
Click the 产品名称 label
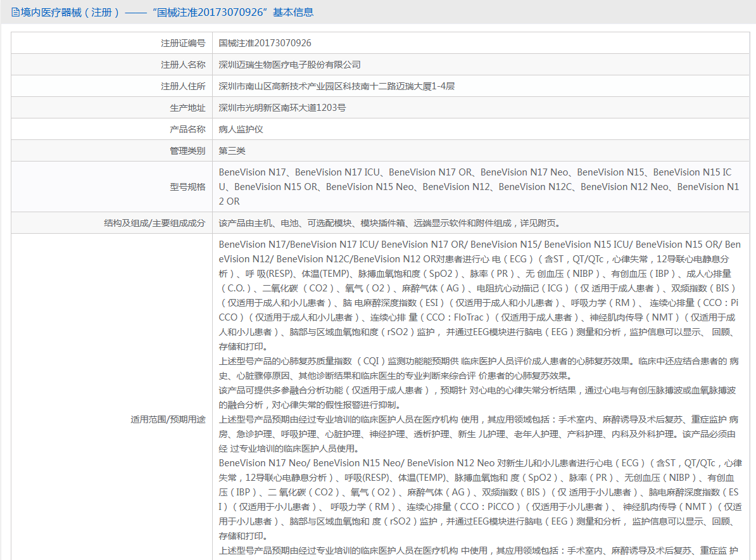pyautogui.click(x=187, y=129)
